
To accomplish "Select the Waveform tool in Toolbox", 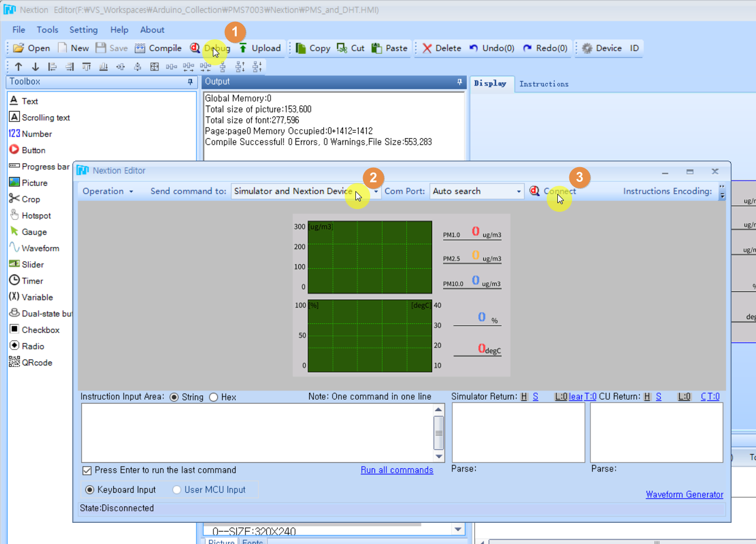I will pos(34,248).
